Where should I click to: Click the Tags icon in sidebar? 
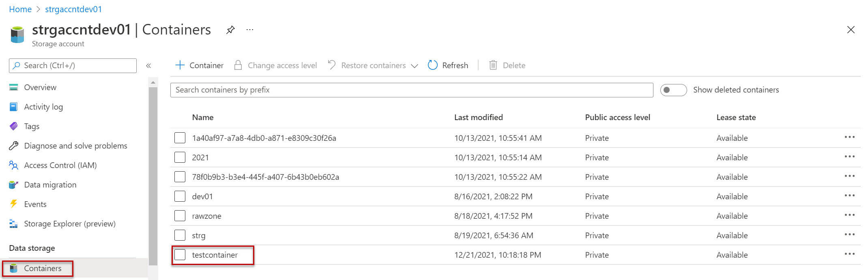click(14, 126)
